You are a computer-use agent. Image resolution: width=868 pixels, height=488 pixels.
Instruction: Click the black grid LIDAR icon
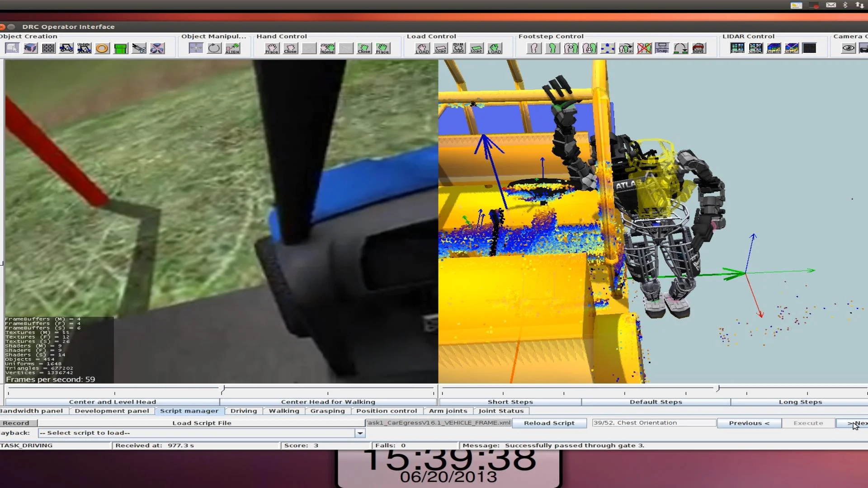[x=810, y=48]
